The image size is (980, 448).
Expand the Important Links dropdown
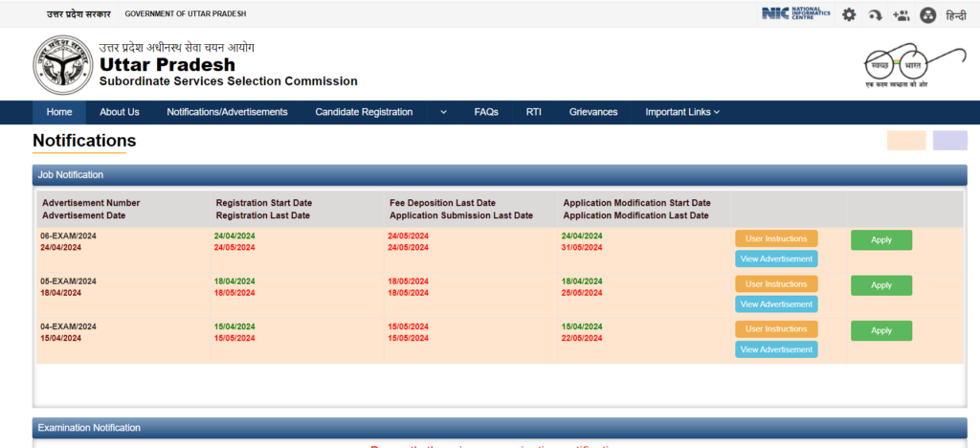[682, 112]
